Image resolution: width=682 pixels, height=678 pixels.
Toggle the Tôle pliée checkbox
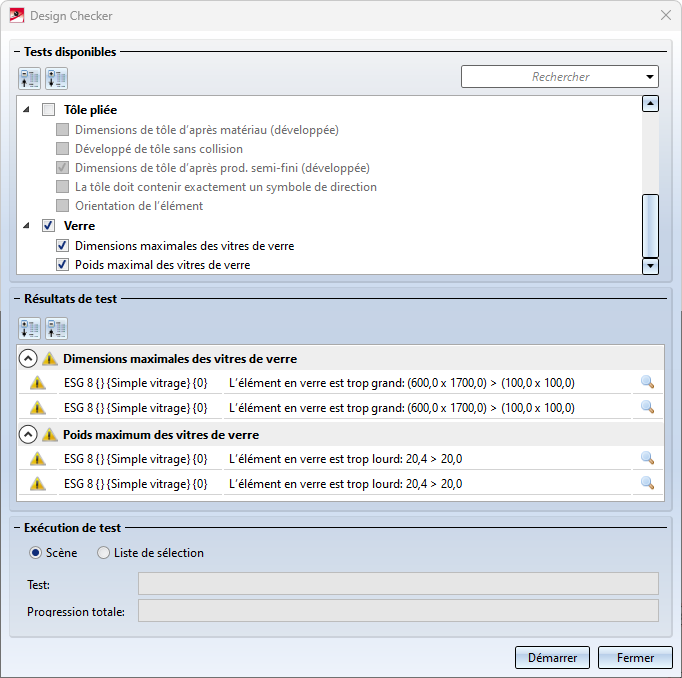coord(48,110)
